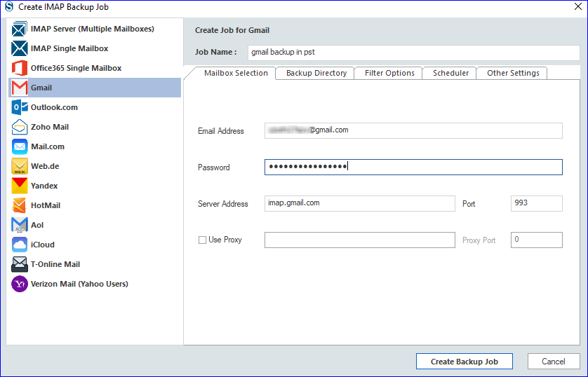Click the Mail.com blue envelope icon
Image resolution: width=588 pixels, height=377 pixels.
coord(19,146)
